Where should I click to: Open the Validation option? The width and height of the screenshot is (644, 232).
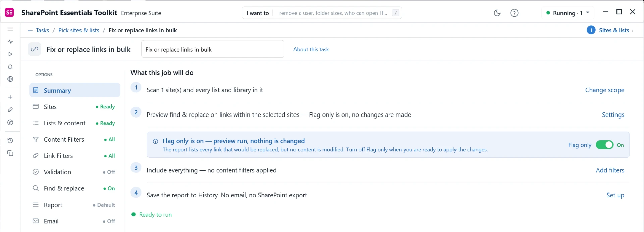tap(75, 172)
